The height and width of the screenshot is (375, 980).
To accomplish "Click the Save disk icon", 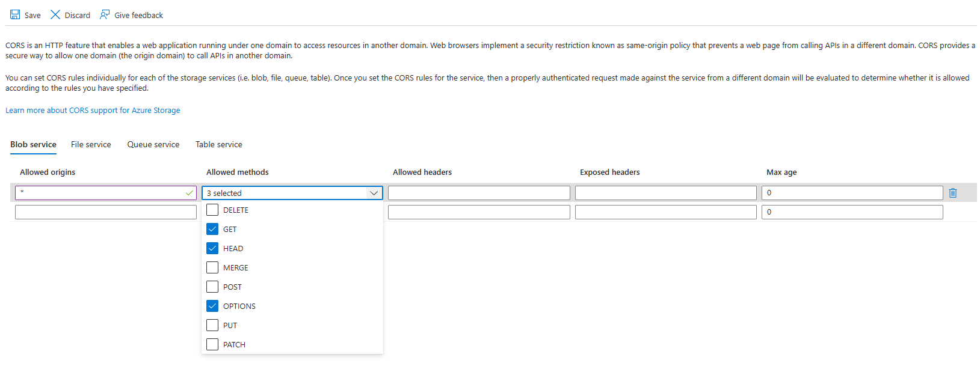I will tap(15, 15).
